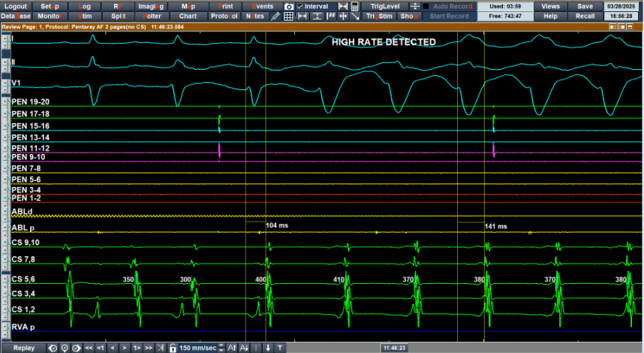Open the Notes button

255,17
